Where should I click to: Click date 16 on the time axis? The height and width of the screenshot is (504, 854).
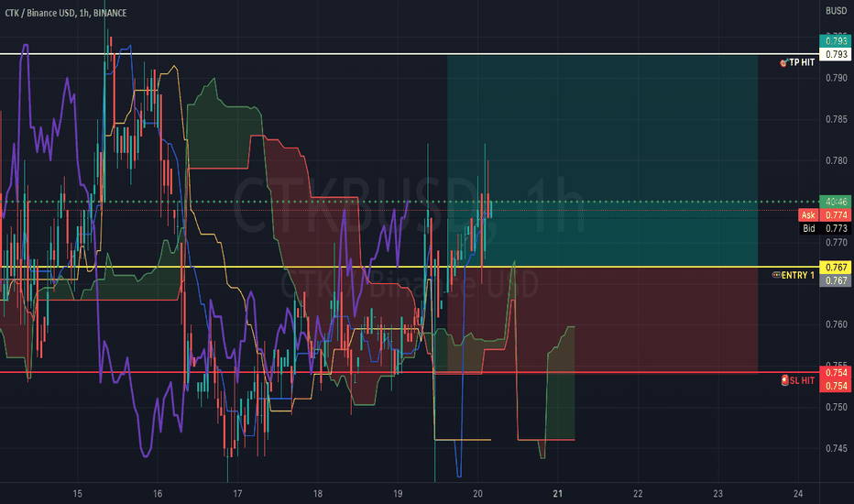pyautogui.click(x=158, y=494)
